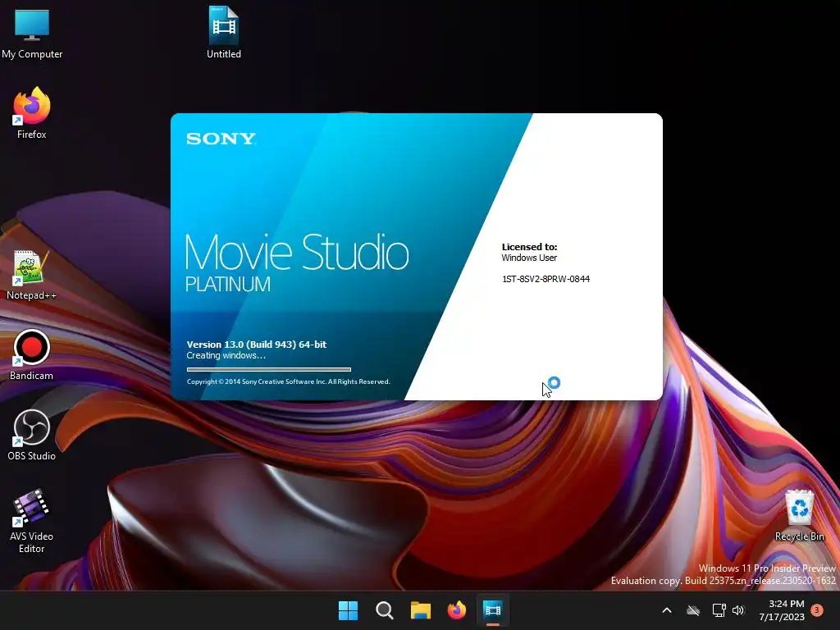Open the Windows Start menu
This screenshot has width=840, height=630.
click(348, 610)
